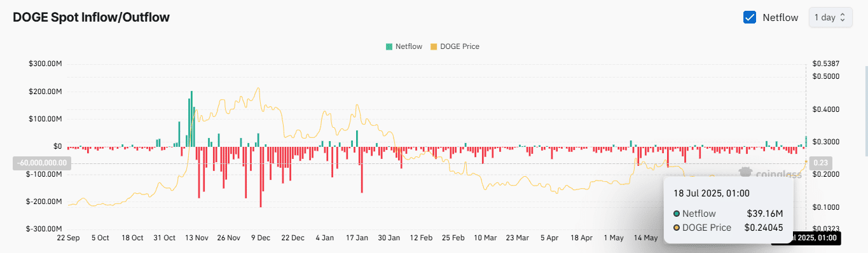Click the DOGE Spot Inflow/Outflow title
The width and height of the screenshot is (868, 253).
pyautogui.click(x=92, y=17)
